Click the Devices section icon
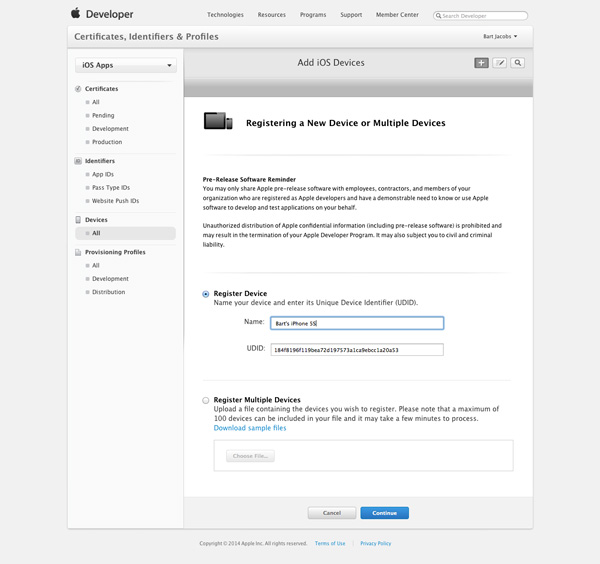This screenshot has height=564, width=600. (x=78, y=220)
